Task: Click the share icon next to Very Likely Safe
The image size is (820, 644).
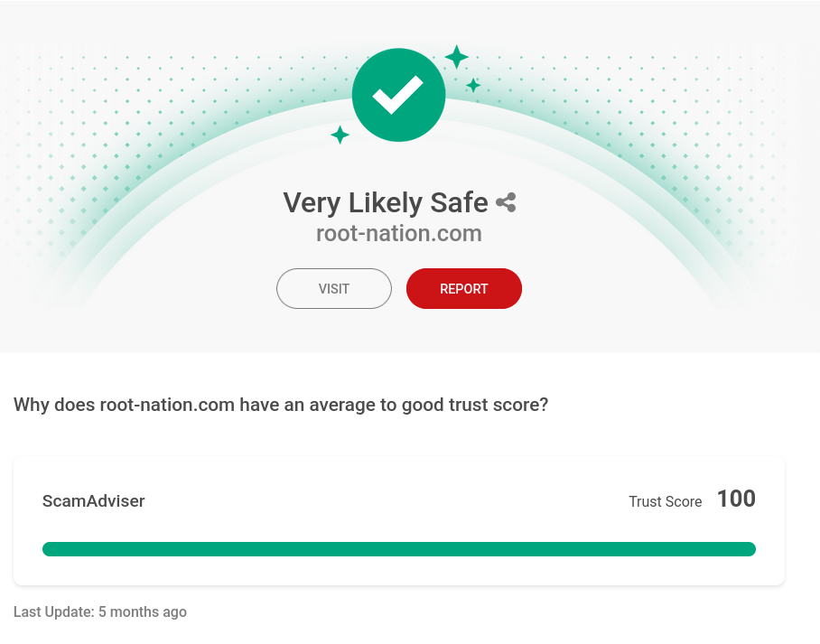Action: click(x=505, y=202)
